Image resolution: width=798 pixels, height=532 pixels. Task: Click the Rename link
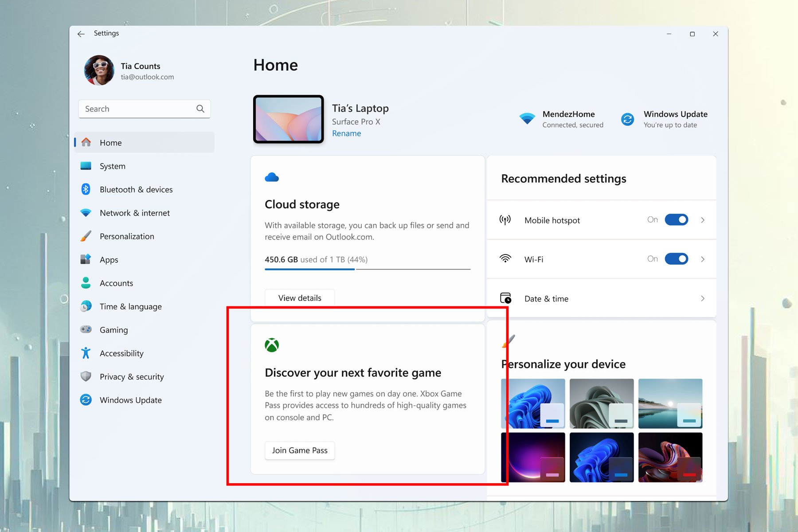point(346,133)
